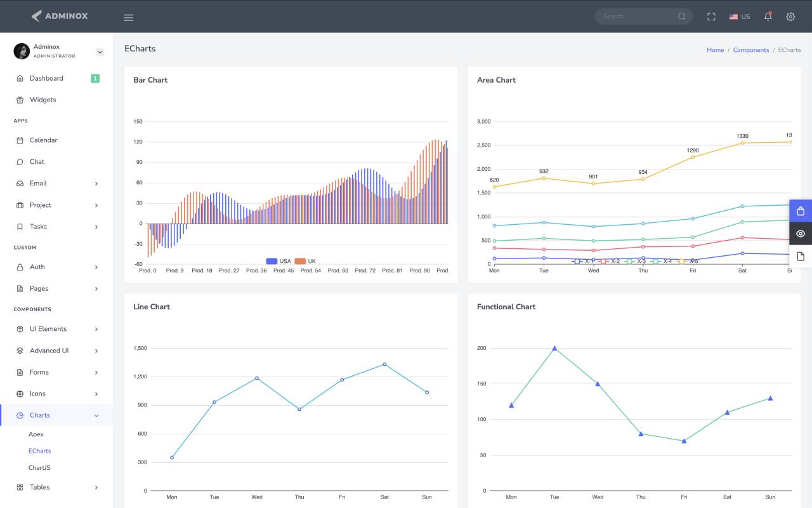Click the eye floating button
This screenshot has height=508, width=812.
(801, 234)
